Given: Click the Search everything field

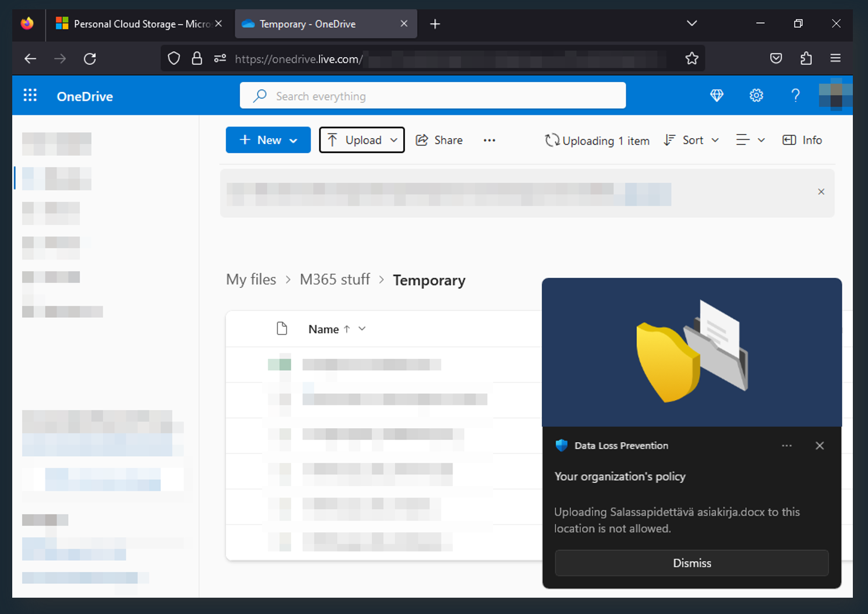Looking at the screenshot, I should pos(432,96).
